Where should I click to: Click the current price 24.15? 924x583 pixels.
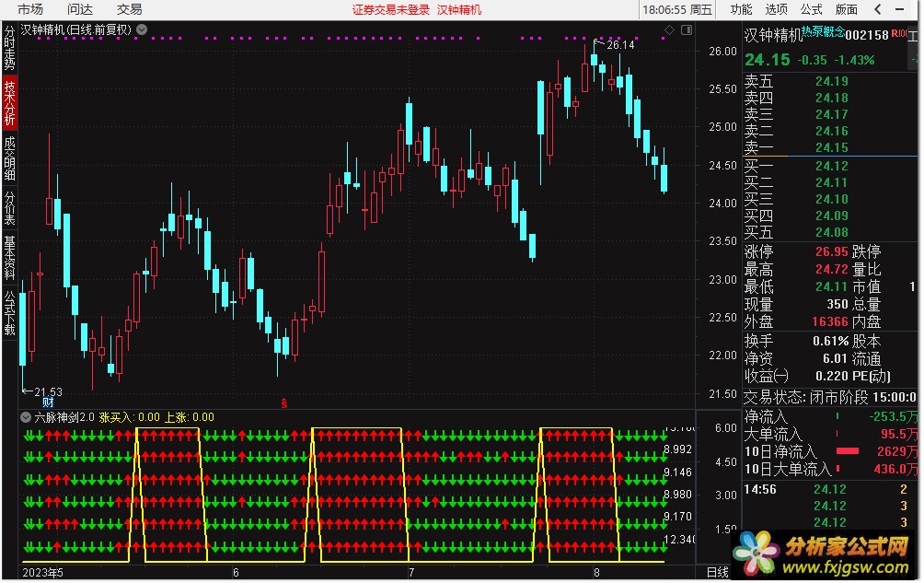pos(768,60)
